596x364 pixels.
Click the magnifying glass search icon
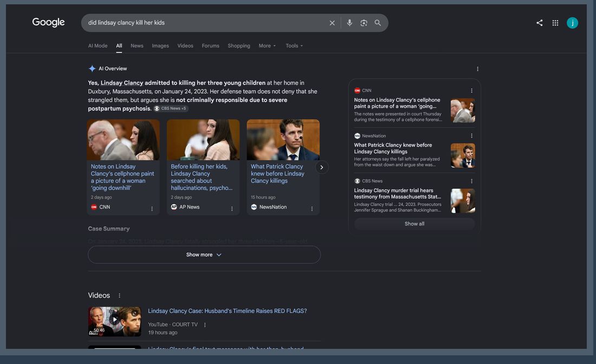point(378,23)
